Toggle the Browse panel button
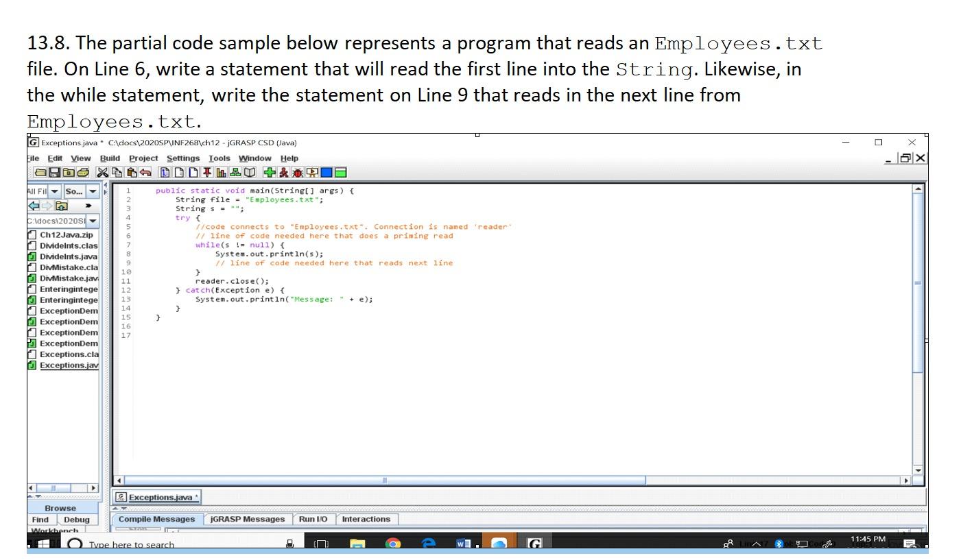Viewport: 961px width, 560px height. (60, 508)
